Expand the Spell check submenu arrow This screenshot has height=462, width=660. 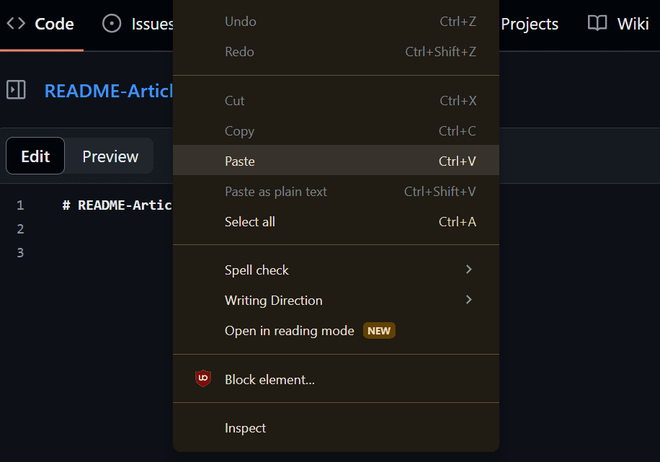(468, 270)
